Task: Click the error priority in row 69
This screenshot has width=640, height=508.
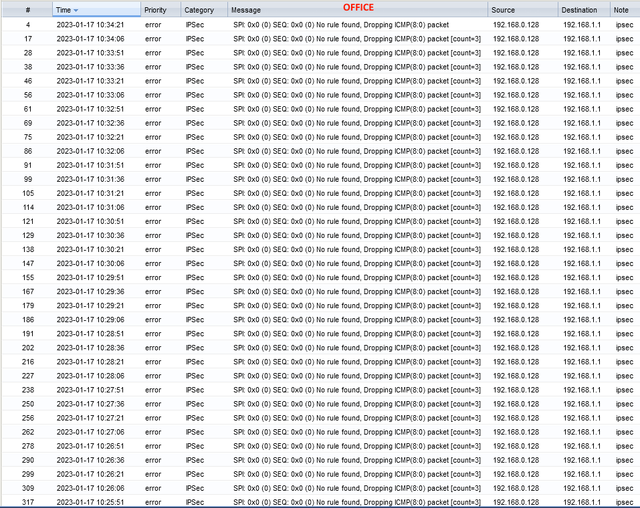Action: click(x=153, y=123)
